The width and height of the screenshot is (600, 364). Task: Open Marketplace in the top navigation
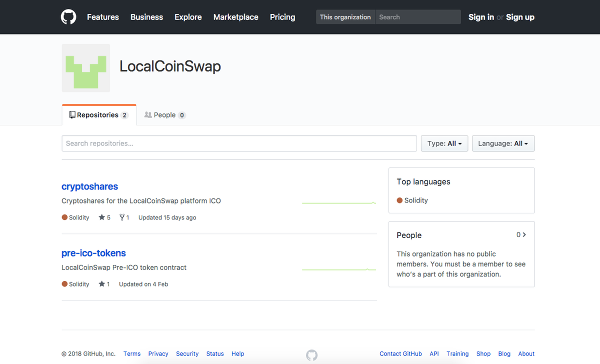tap(236, 17)
